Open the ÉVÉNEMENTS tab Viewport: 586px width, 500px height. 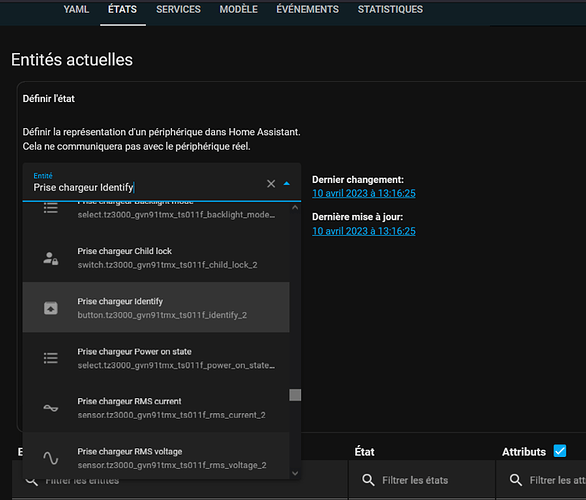click(308, 9)
